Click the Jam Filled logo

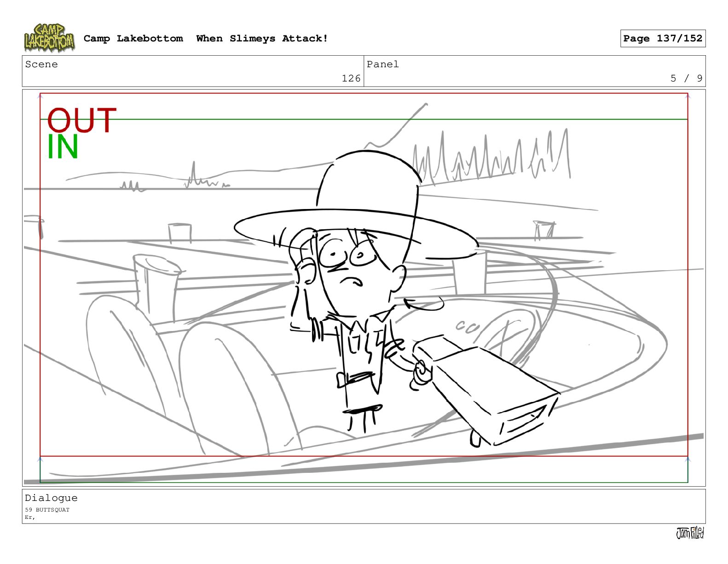coord(690,533)
